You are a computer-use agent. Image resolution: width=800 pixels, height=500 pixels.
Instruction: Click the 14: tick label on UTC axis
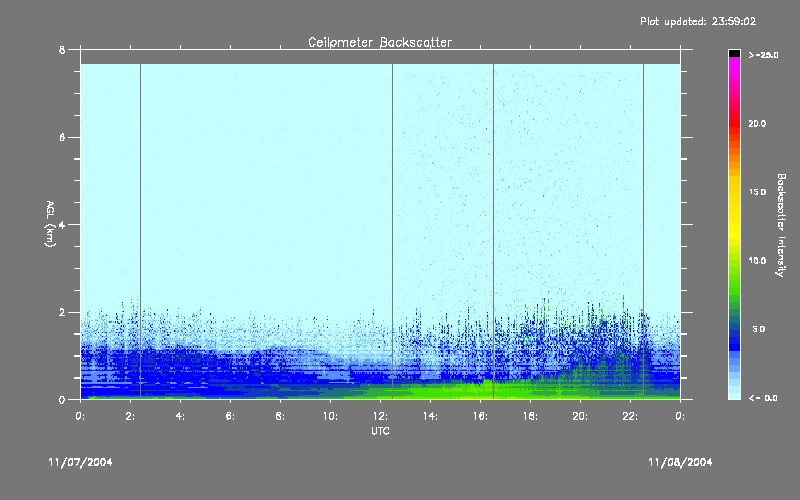pyautogui.click(x=430, y=416)
